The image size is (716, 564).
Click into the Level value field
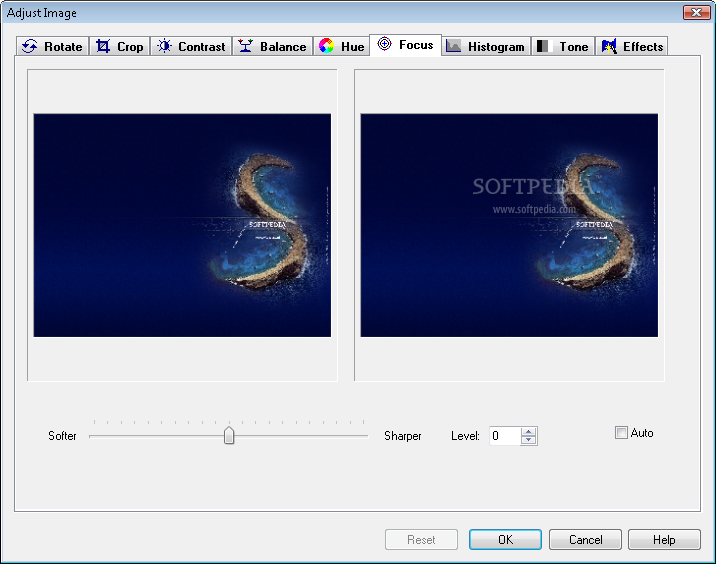coord(505,436)
